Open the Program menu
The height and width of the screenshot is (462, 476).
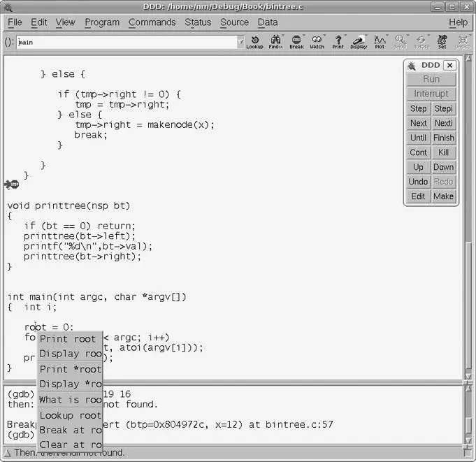click(x=102, y=22)
